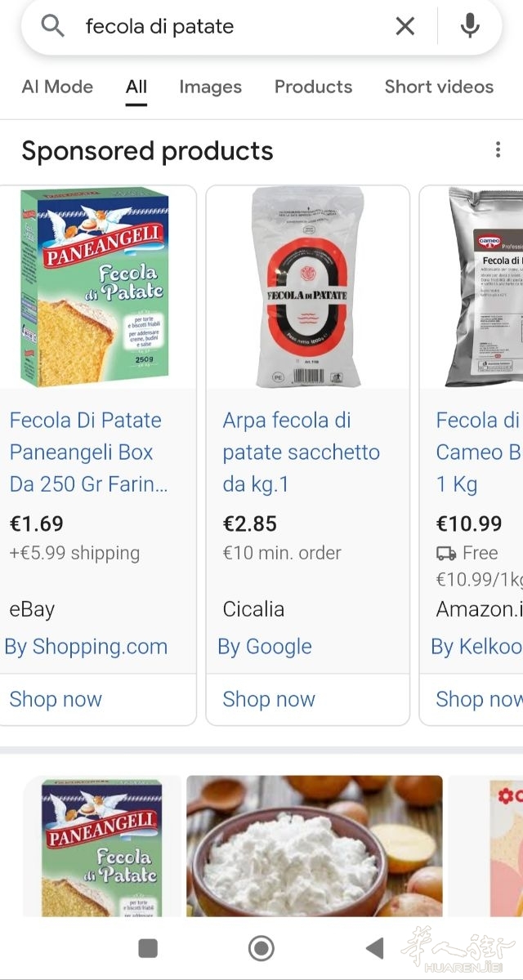Clear the search query with X icon
This screenshot has width=523, height=980.
pyautogui.click(x=405, y=26)
